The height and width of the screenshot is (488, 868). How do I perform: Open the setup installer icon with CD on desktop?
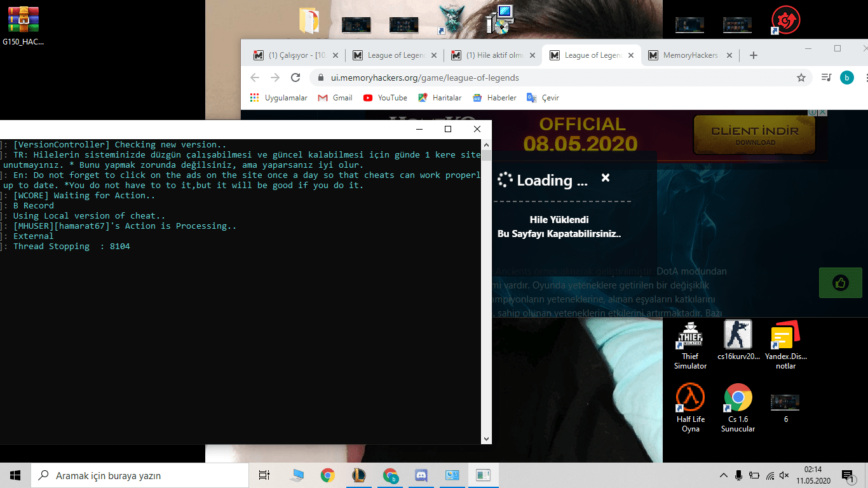point(499,19)
